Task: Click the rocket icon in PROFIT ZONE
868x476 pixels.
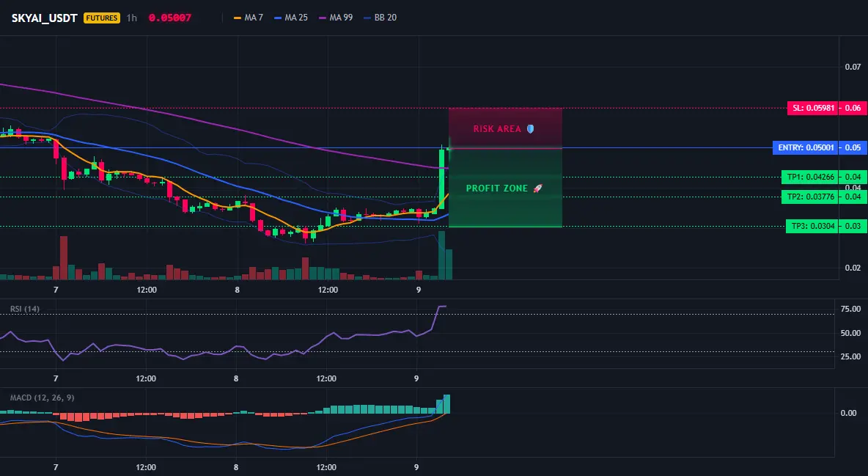Action: tap(537, 188)
